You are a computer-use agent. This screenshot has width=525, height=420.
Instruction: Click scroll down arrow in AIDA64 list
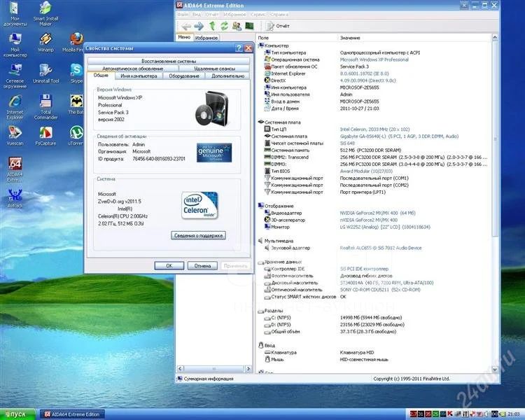click(x=495, y=370)
